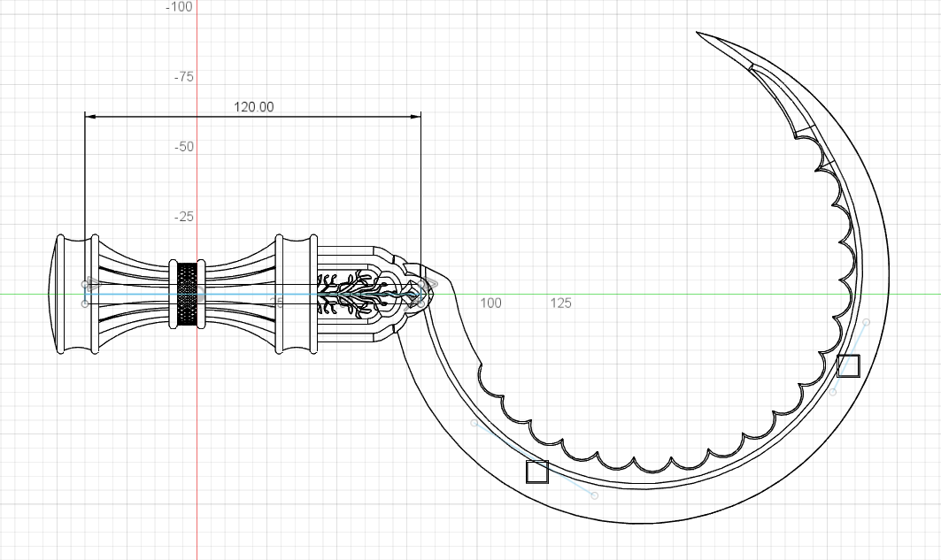This screenshot has height=560, width=941.
Task: Click the spline fit-point square on right blade
Action: point(848,365)
